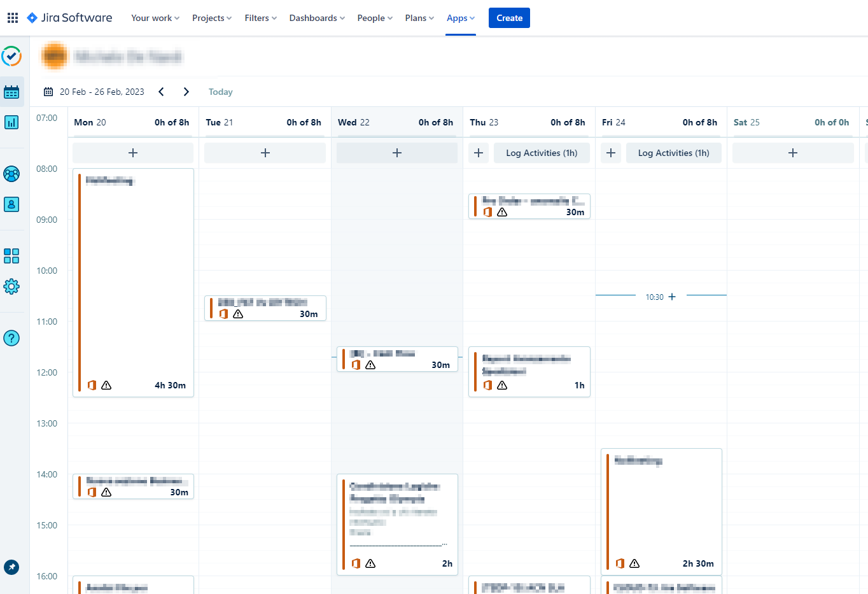868x594 pixels.
Task: Open the Your work menu
Action: [x=155, y=18]
